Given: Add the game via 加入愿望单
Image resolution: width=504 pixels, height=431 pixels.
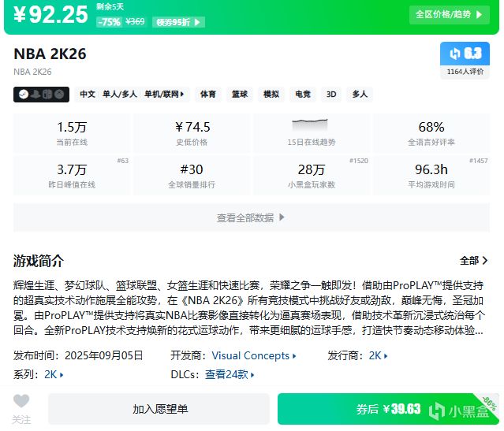Looking at the screenshot, I should pyautogui.click(x=159, y=409).
